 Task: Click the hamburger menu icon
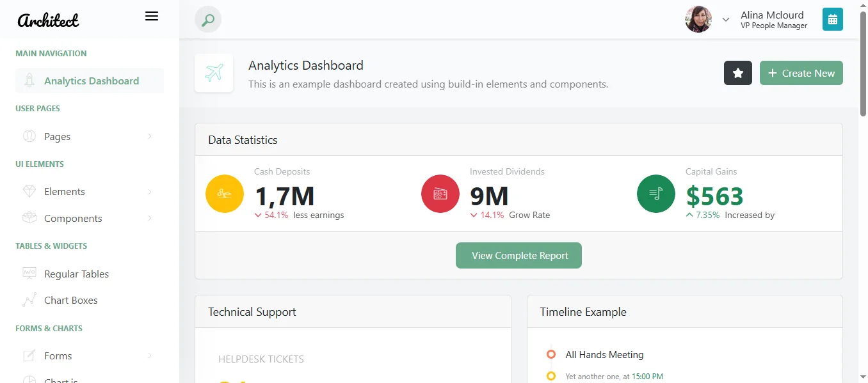pyautogui.click(x=152, y=16)
